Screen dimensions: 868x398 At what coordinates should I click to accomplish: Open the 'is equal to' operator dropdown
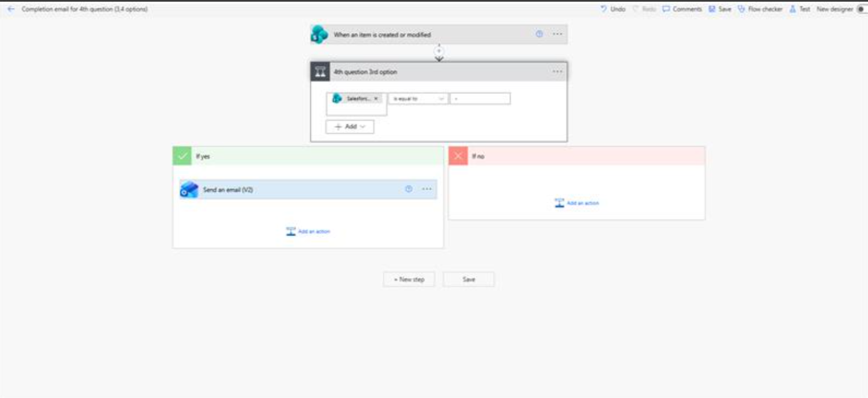pyautogui.click(x=418, y=99)
